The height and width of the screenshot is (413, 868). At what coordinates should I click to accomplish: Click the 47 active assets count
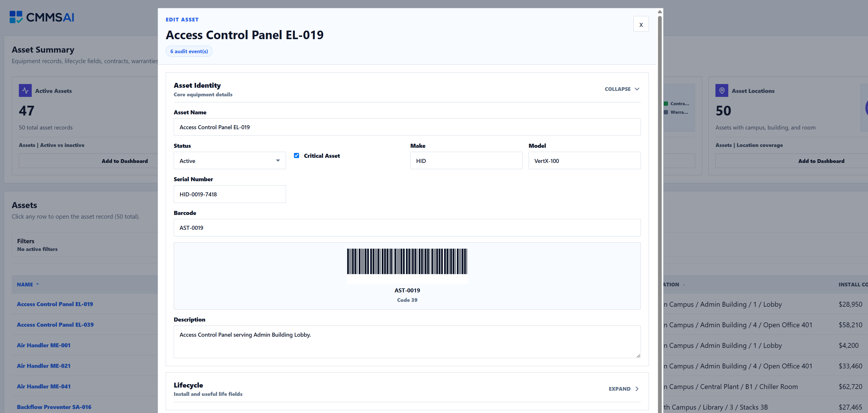[x=27, y=111]
